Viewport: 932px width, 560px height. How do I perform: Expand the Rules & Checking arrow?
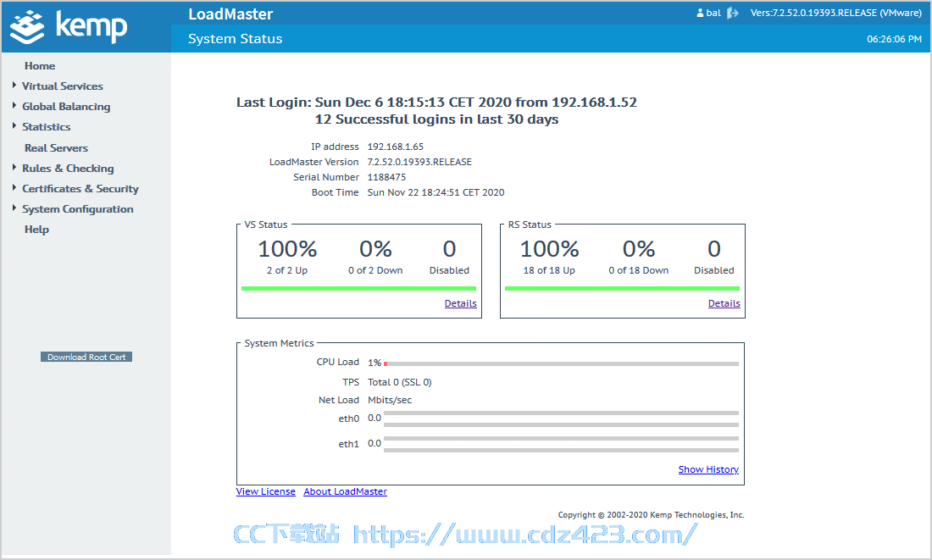coord(14,168)
